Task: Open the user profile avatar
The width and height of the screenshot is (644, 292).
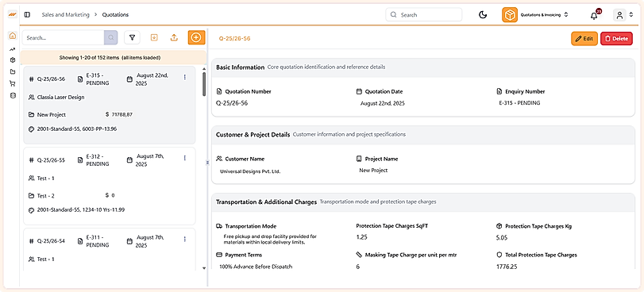Action: point(619,15)
